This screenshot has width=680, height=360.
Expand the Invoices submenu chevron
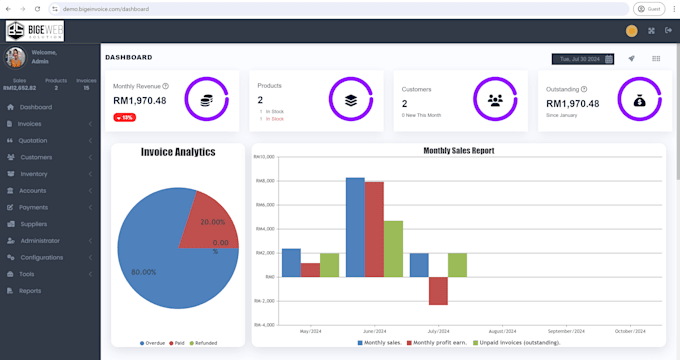[91, 124]
